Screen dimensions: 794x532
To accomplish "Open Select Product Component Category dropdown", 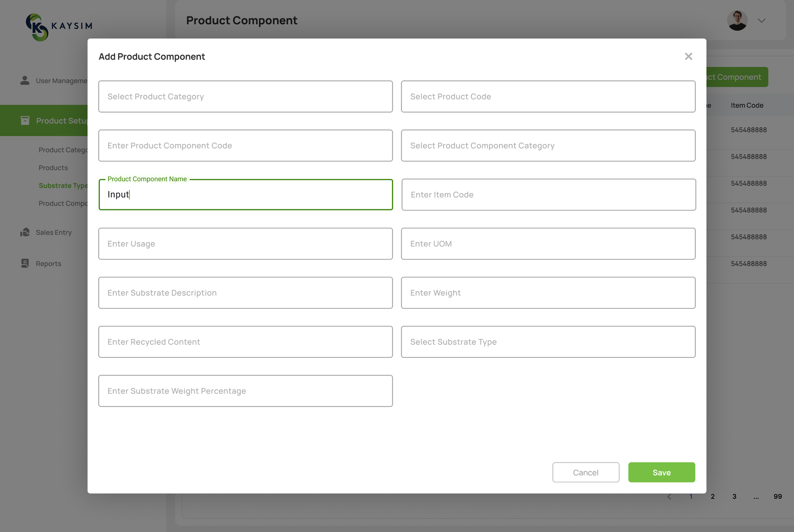I will (x=548, y=146).
